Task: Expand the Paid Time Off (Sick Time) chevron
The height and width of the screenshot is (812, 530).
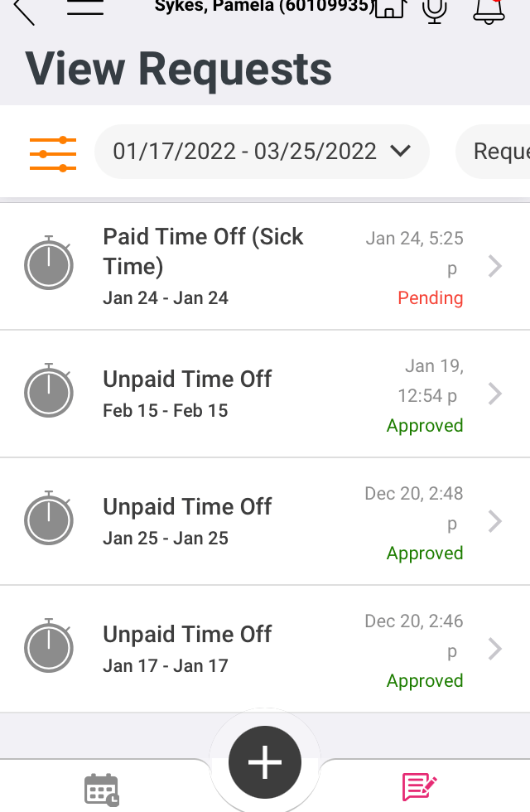Action: tap(495, 266)
